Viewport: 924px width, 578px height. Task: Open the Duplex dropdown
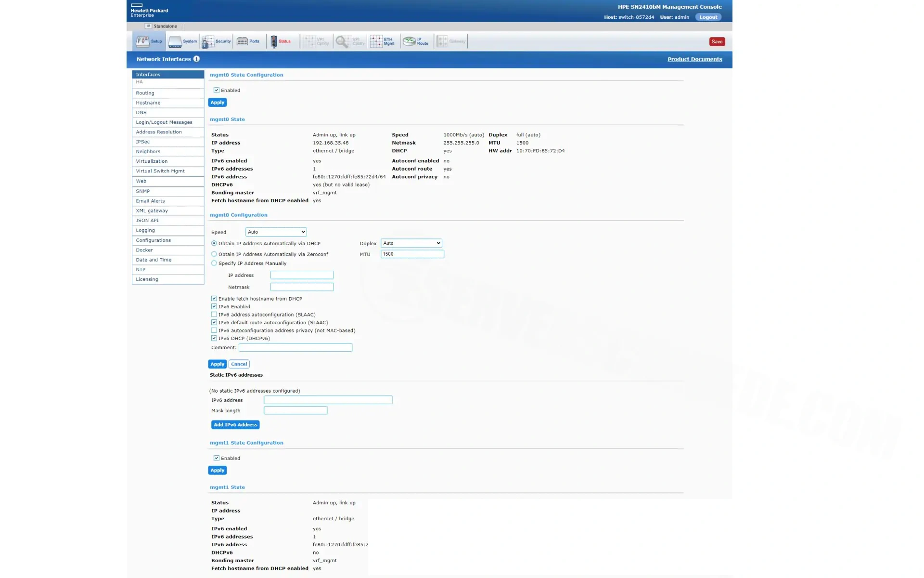click(x=411, y=243)
